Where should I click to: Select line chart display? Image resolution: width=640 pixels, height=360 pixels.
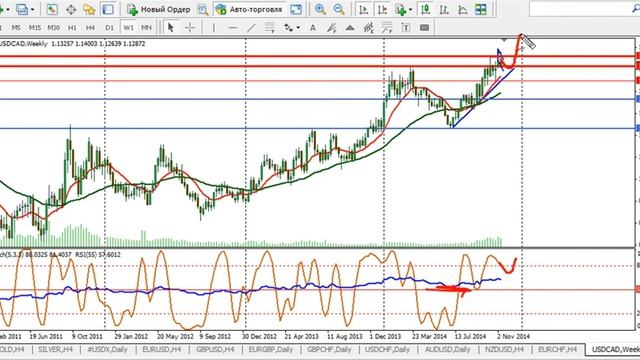(x=462, y=9)
